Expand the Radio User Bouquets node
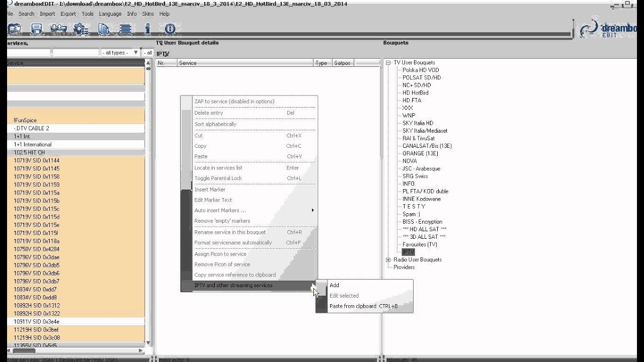Viewport: 644px width, 362px height. coord(388,260)
